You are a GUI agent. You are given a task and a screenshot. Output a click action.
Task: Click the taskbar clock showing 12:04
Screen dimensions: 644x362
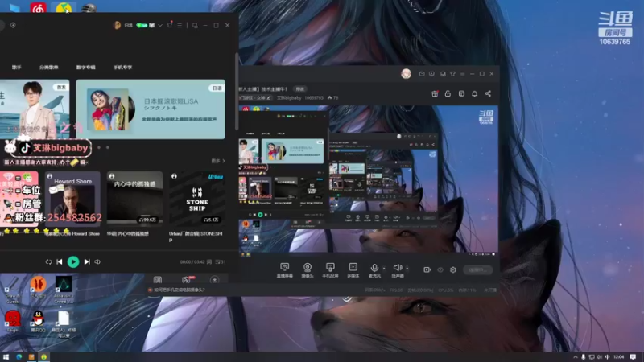pos(618,357)
